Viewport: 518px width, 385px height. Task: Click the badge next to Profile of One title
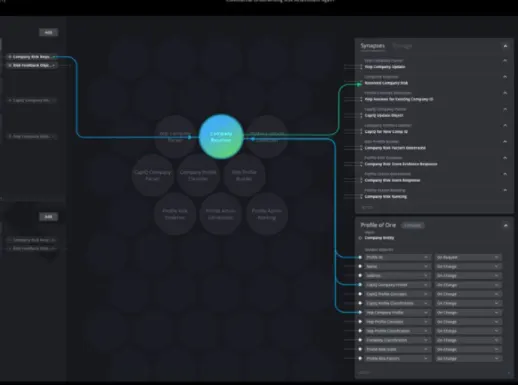[x=413, y=226]
